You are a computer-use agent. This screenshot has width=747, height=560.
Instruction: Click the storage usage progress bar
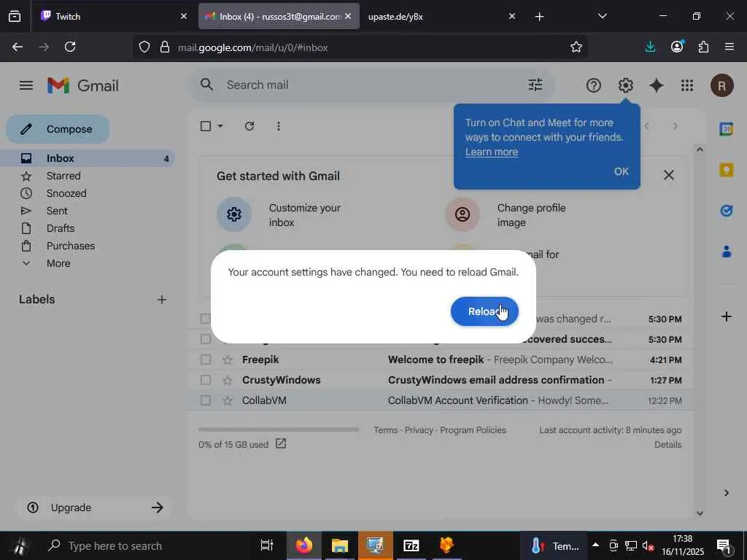(278, 429)
